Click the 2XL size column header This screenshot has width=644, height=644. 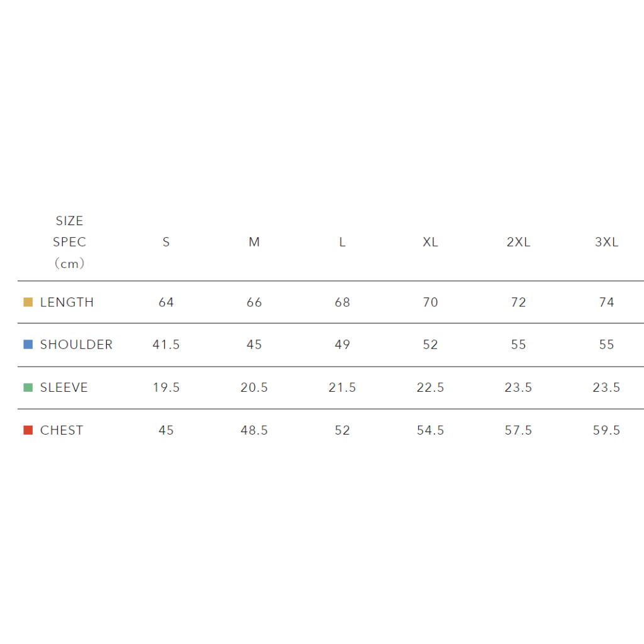tap(518, 242)
